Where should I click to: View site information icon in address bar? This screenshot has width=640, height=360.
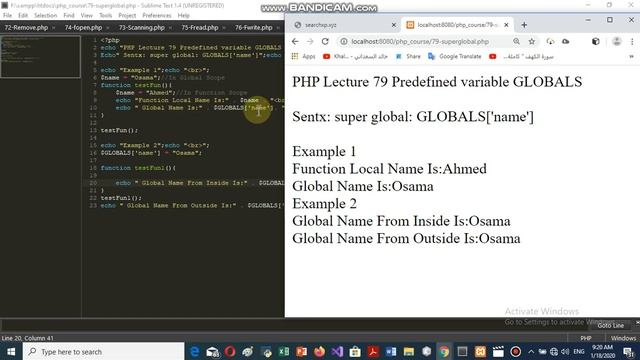click(344, 42)
